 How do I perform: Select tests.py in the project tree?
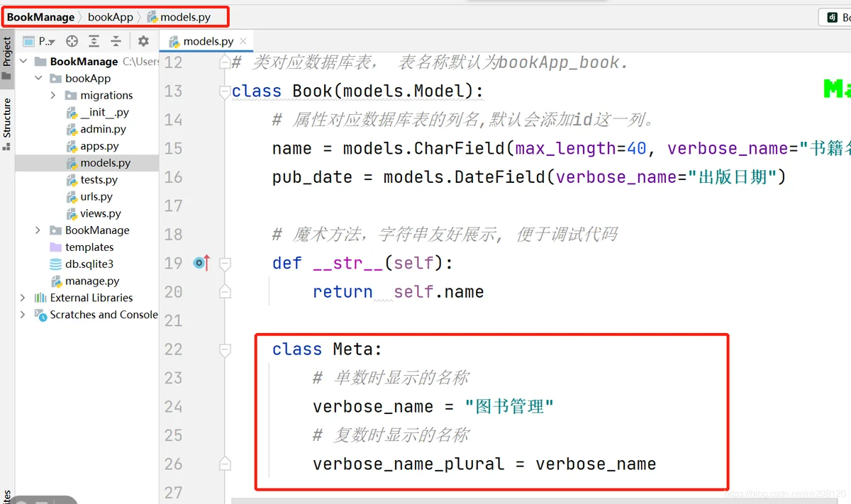[x=87, y=180]
